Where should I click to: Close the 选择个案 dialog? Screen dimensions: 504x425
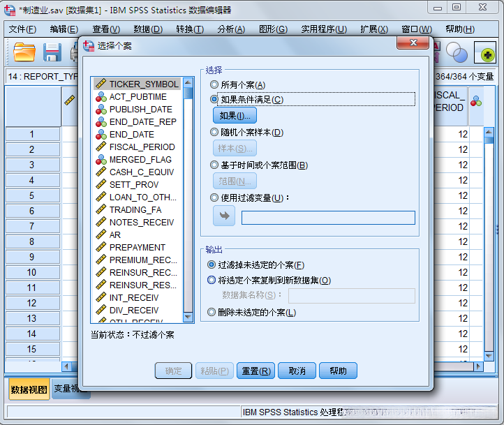(x=413, y=43)
